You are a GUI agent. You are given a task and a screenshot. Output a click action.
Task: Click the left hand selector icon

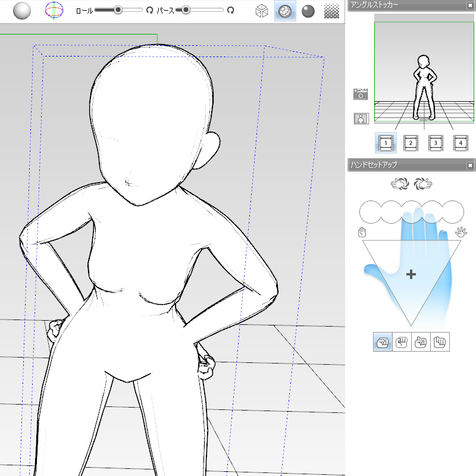point(400,184)
